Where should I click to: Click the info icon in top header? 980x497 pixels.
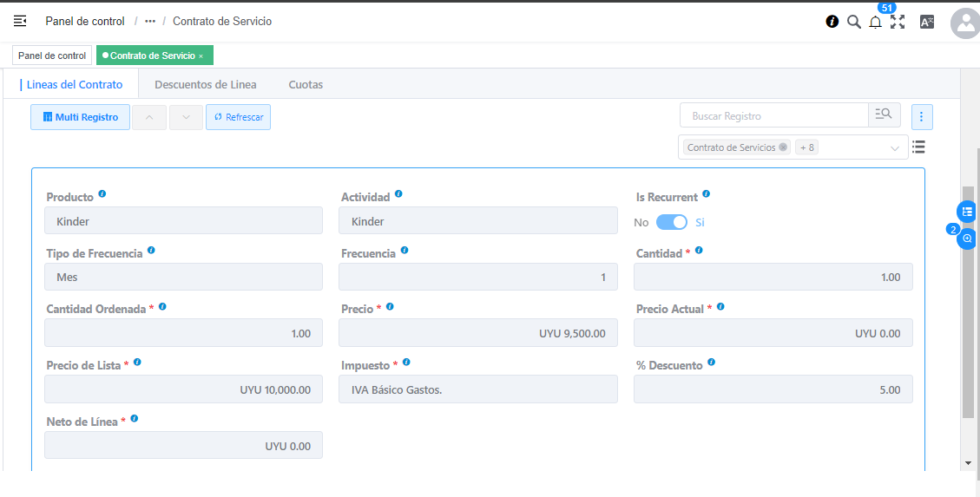832,22
